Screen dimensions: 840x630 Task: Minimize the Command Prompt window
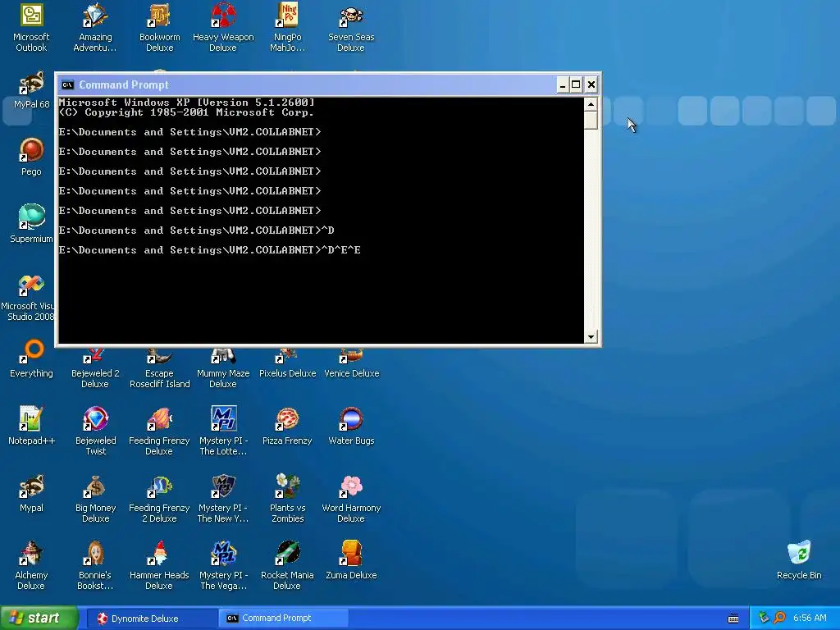(562, 84)
